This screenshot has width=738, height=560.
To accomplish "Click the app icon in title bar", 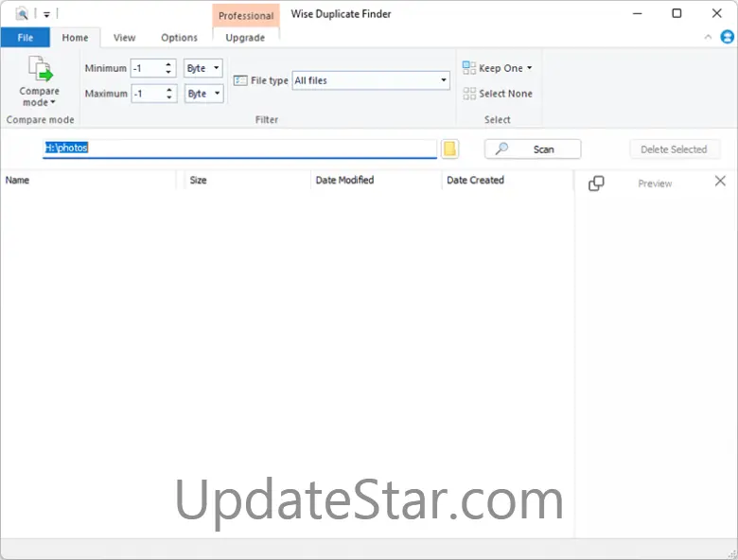I will (22, 13).
